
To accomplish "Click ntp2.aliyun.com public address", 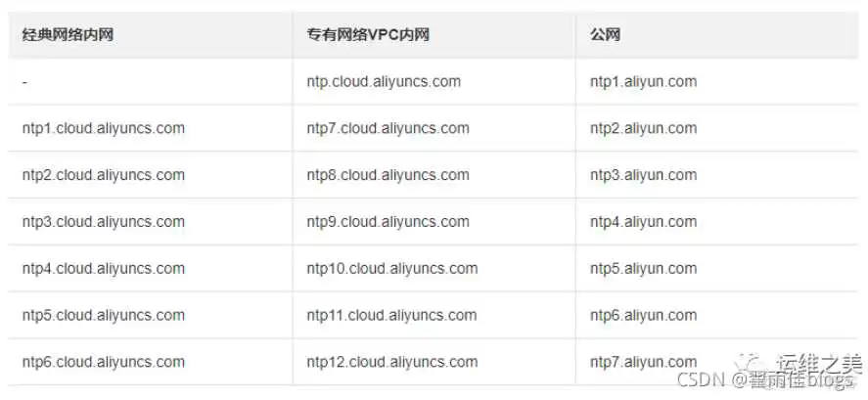I will coord(643,128).
